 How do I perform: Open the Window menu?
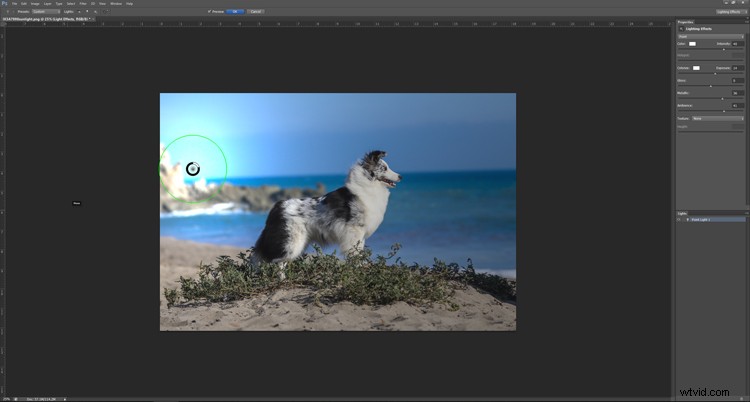tap(116, 3)
